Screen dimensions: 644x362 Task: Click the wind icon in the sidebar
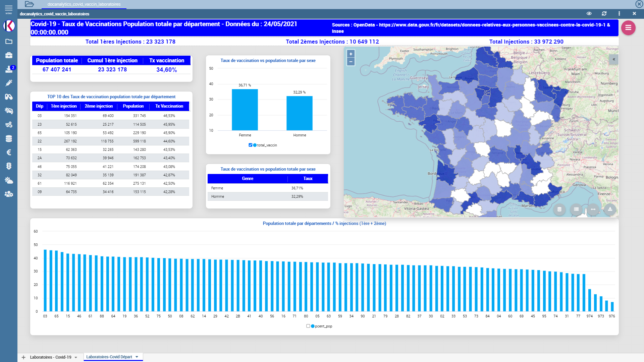click(9, 125)
